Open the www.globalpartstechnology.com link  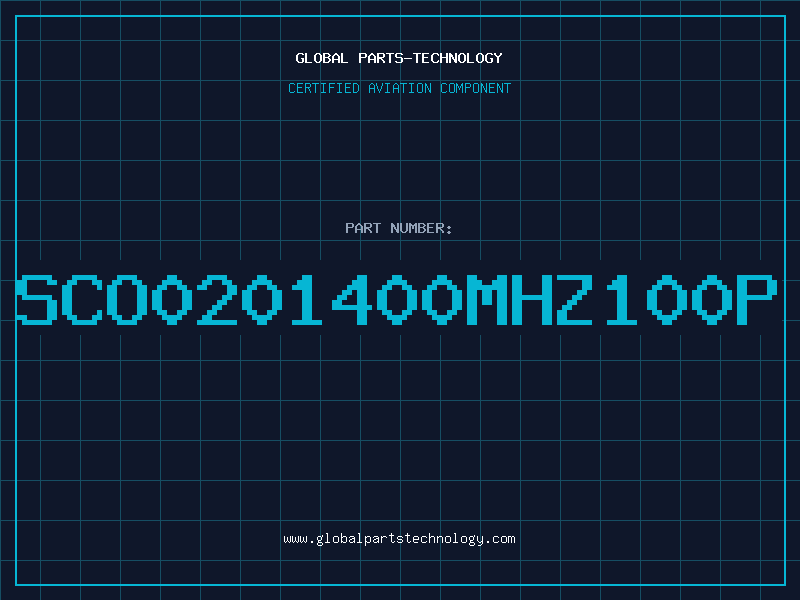click(399, 539)
